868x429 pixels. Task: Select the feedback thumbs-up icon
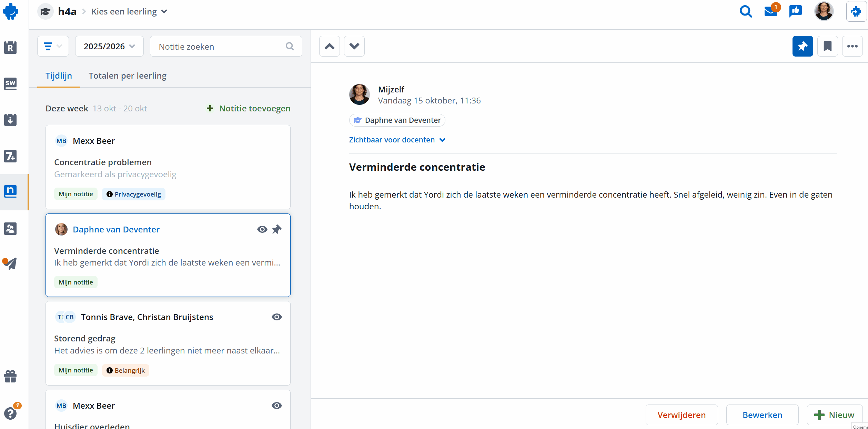point(796,11)
